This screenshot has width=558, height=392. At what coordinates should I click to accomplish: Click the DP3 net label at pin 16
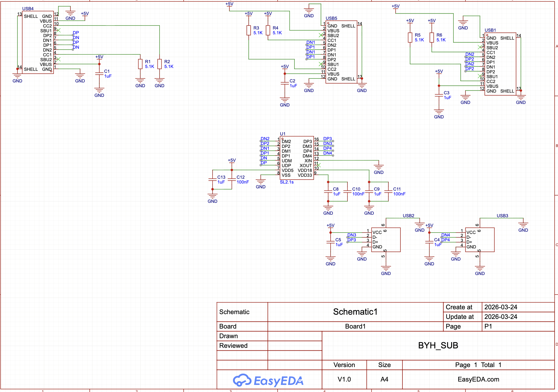tap(328, 139)
